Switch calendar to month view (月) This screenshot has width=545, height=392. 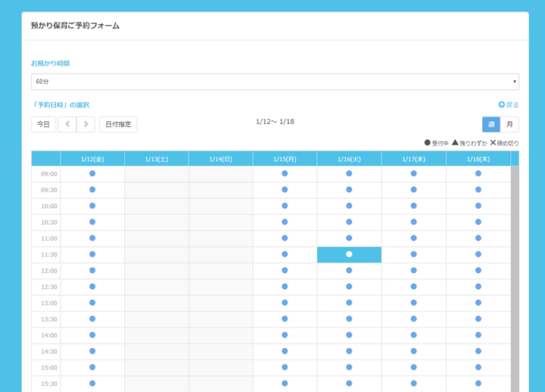point(509,124)
